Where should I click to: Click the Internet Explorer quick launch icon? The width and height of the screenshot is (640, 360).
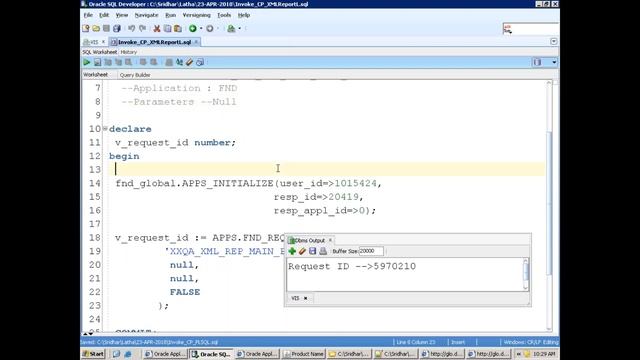pos(127,354)
